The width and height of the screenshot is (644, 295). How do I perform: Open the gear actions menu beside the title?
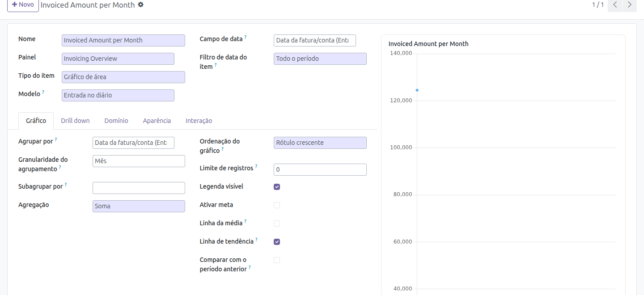click(141, 4)
